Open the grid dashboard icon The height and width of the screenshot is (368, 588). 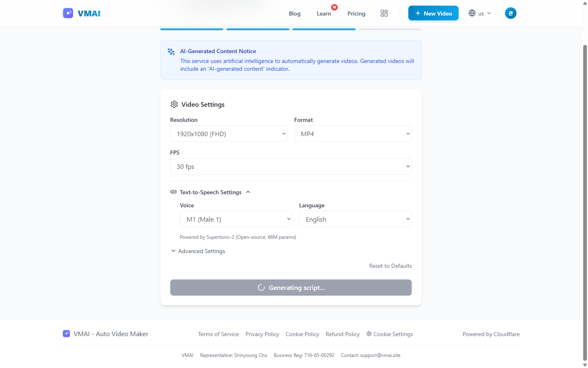point(384,13)
